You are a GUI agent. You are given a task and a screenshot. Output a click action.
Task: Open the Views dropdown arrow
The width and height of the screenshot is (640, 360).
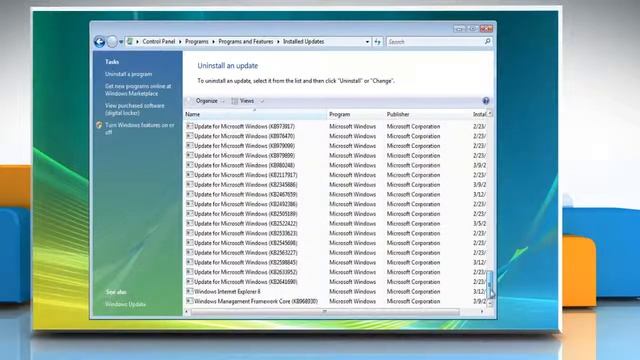(x=262, y=101)
